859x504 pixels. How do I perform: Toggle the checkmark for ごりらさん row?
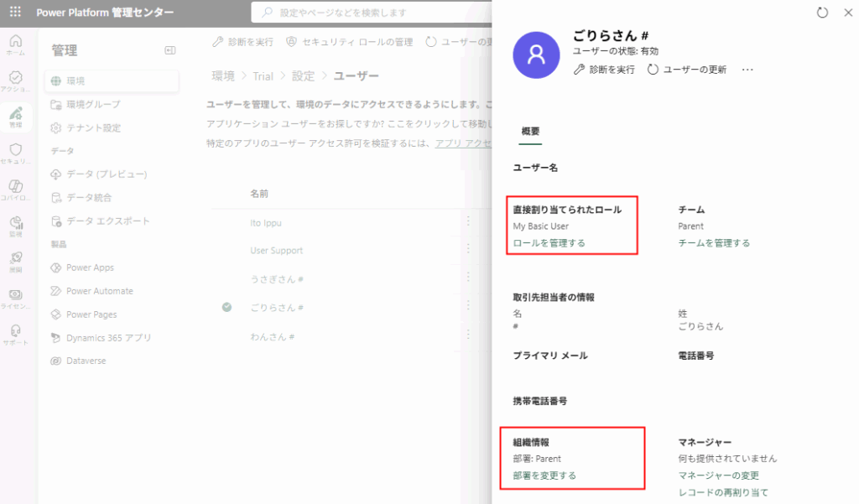[x=226, y=308]
